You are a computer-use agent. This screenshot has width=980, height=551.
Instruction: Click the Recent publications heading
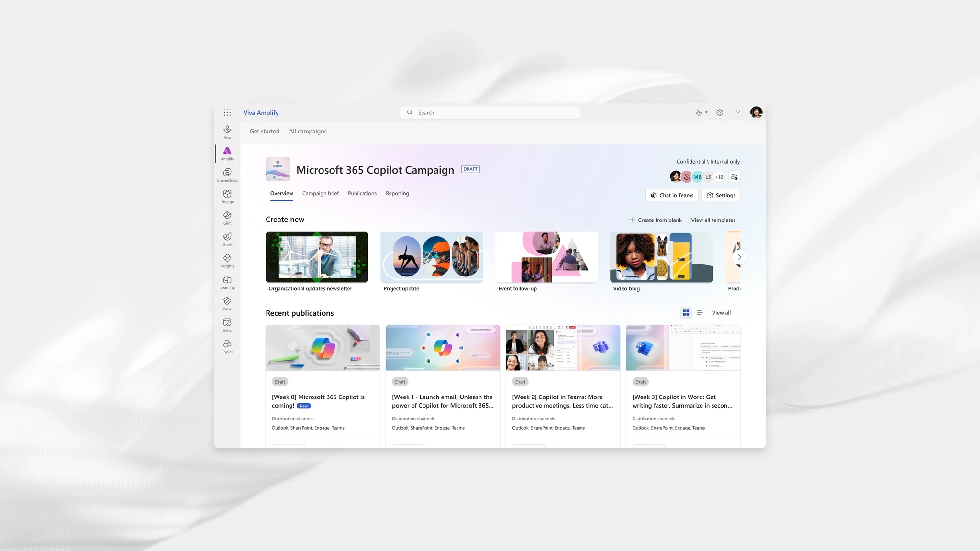(x=300, y=313)
